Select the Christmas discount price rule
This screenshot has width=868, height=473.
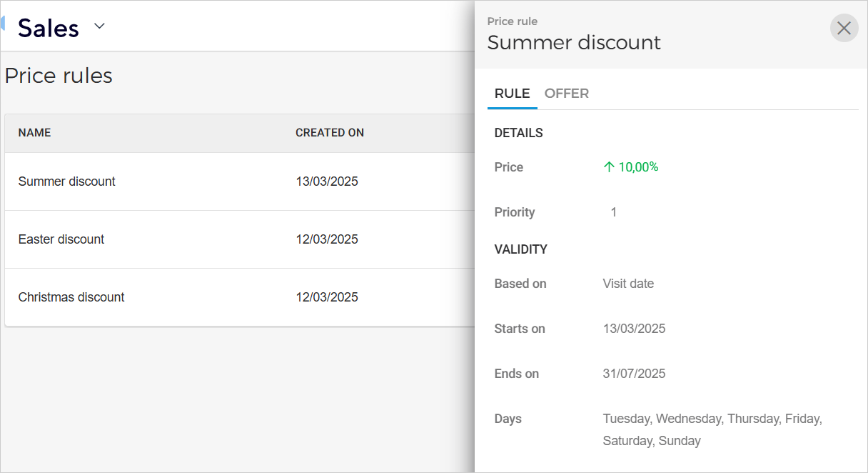click(71, 297)
